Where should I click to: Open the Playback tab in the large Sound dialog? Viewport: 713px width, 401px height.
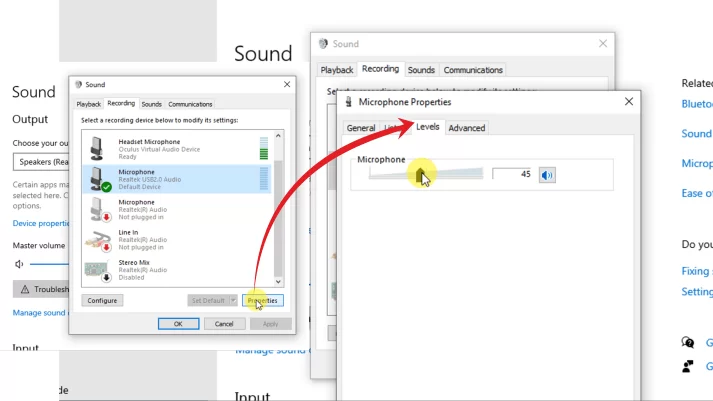(x=336, y=70)
